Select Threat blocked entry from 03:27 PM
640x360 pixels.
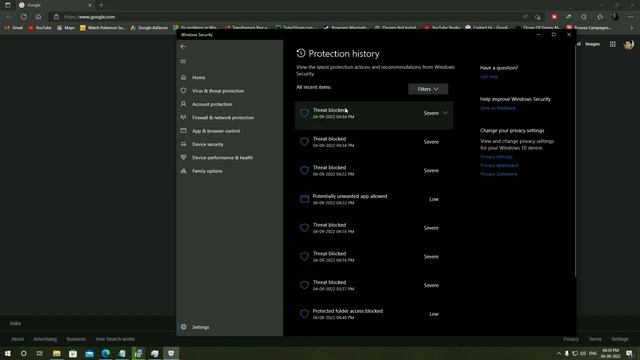pos(374,285)
